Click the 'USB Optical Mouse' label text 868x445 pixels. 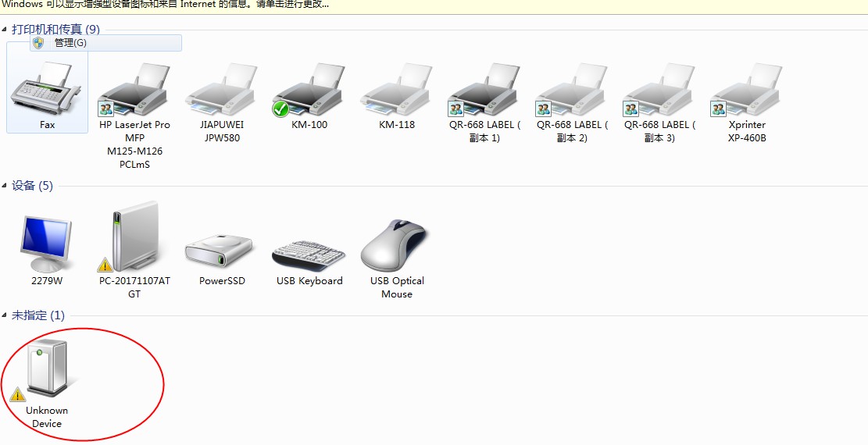coord(397,288)
